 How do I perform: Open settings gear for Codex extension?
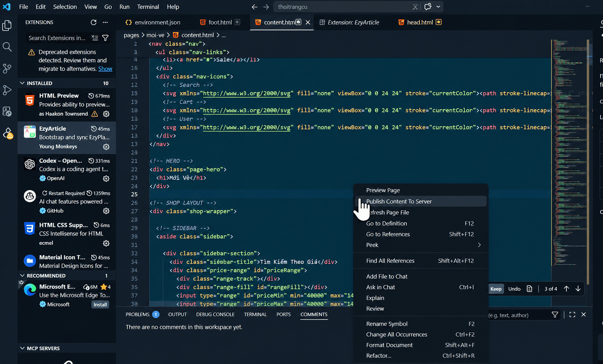click(106, 178)
